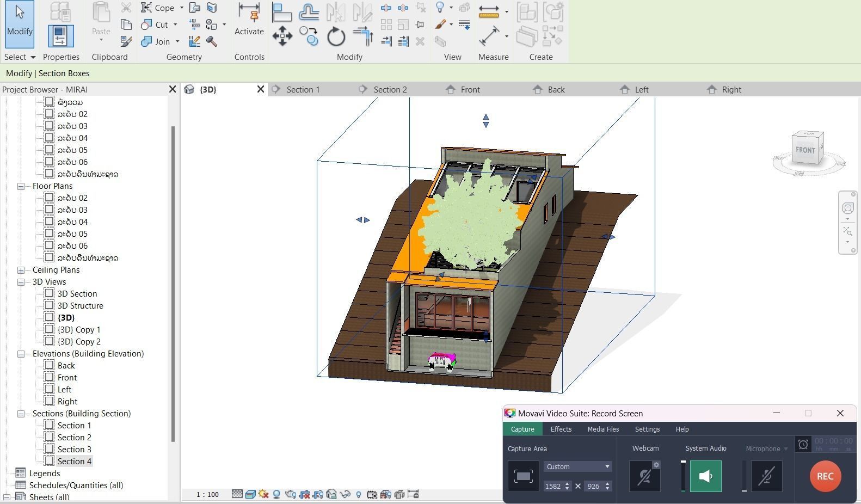Select the Rotate tool

point(336,36)
